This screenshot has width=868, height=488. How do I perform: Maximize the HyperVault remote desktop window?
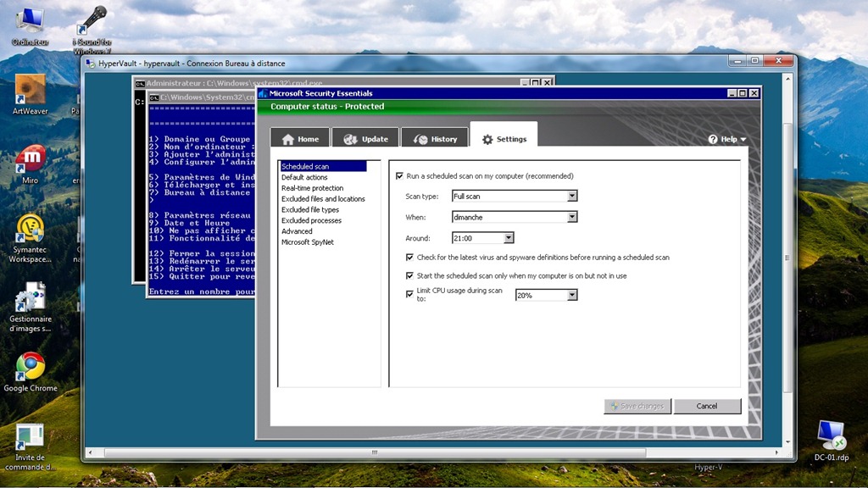point(754,61)
